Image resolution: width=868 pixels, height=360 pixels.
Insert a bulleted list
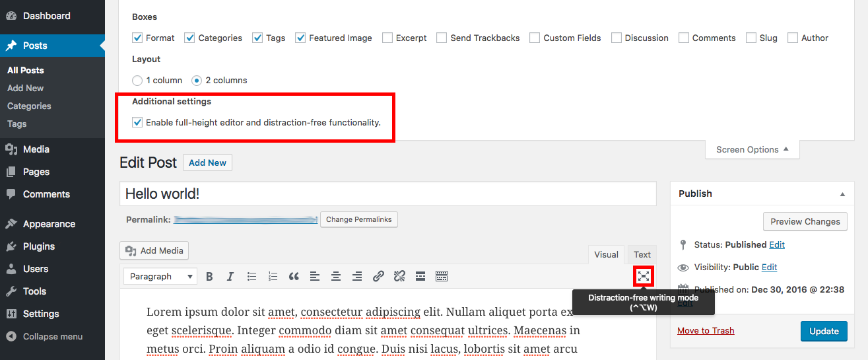[x=251, y=277]
